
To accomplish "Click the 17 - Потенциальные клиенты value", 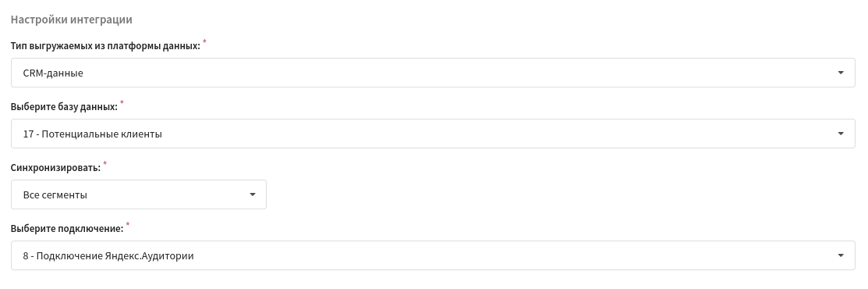I will pyautogui.click(x=93, y=134).
